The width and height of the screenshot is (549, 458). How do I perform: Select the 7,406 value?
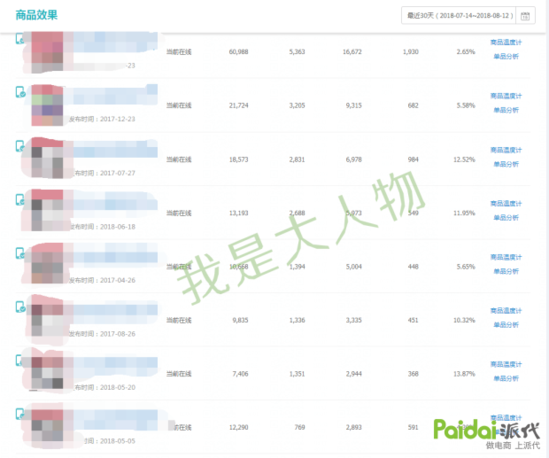tap(240, 374)
